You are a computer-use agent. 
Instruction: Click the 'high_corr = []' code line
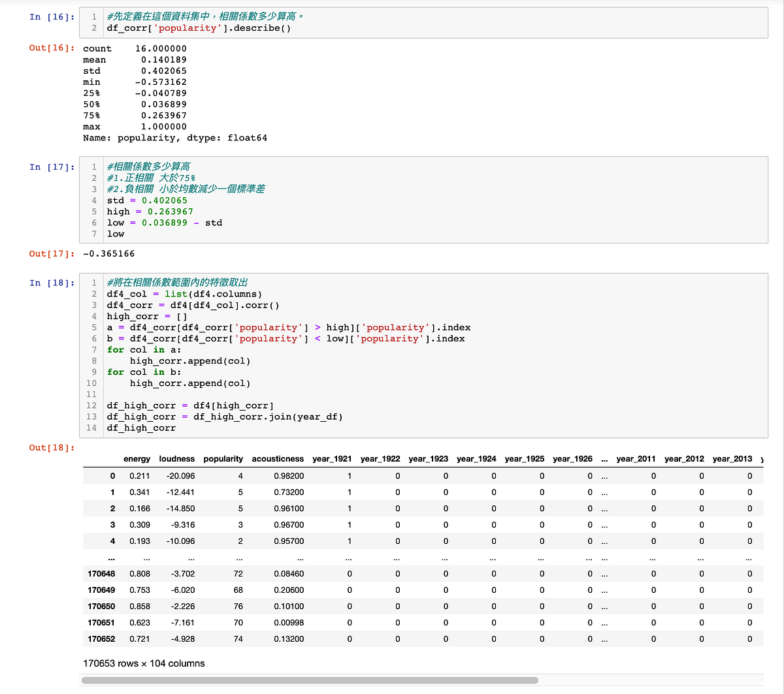point(147,316)
